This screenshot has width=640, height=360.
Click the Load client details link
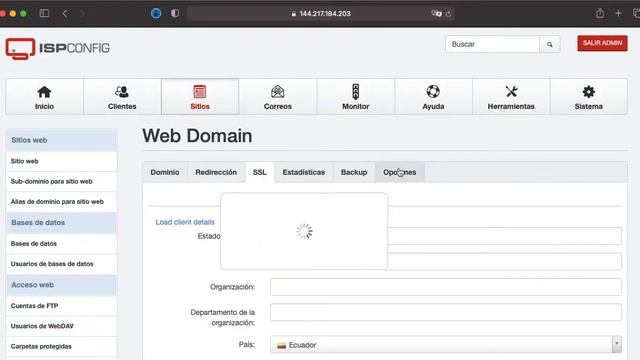(x=185, y=222)
